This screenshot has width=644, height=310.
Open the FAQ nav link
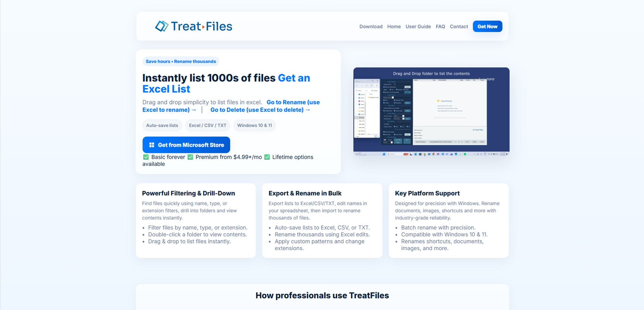coord(440,27)
